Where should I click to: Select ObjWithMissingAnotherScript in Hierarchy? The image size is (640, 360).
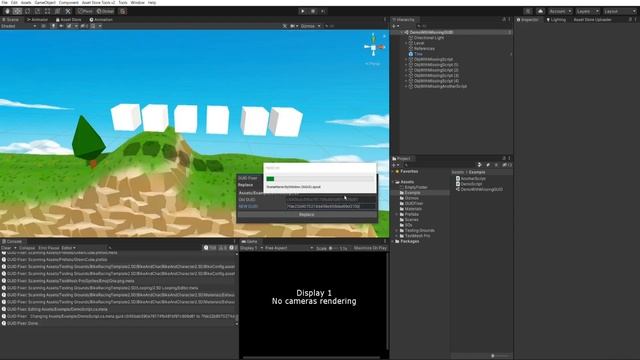click(440, 86)
